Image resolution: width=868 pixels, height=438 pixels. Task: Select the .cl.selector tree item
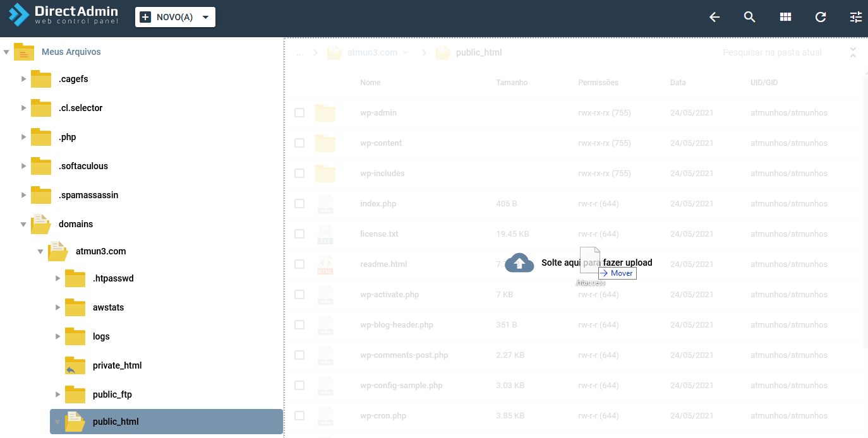click(80, 108)
